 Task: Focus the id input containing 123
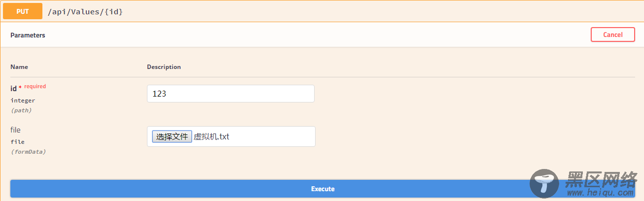(x=231, y=94)
